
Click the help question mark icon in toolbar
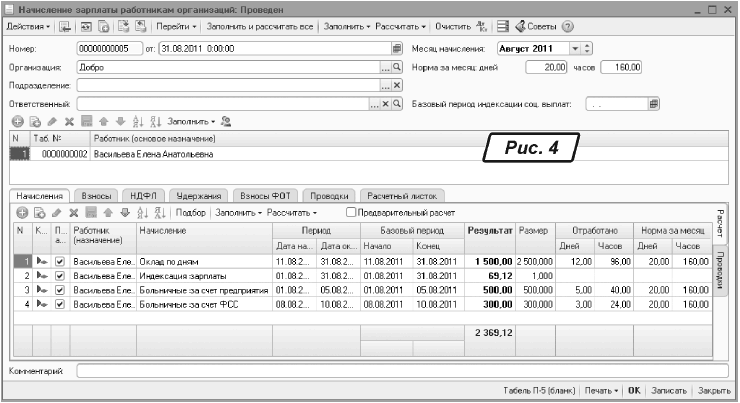pos(569,25)
